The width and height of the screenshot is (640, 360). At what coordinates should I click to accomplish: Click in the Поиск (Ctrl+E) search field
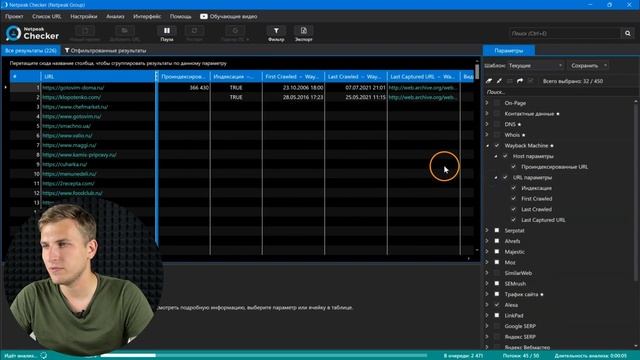[x=565, y=33]
